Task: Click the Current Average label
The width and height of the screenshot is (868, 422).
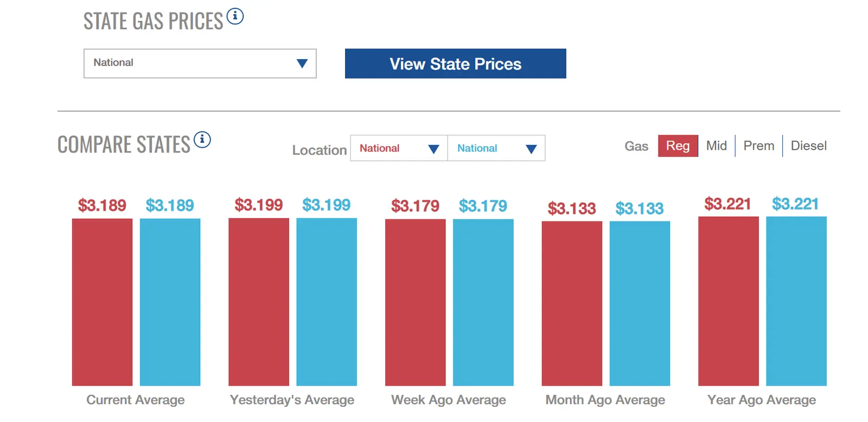Action: (x=136, y=400)
